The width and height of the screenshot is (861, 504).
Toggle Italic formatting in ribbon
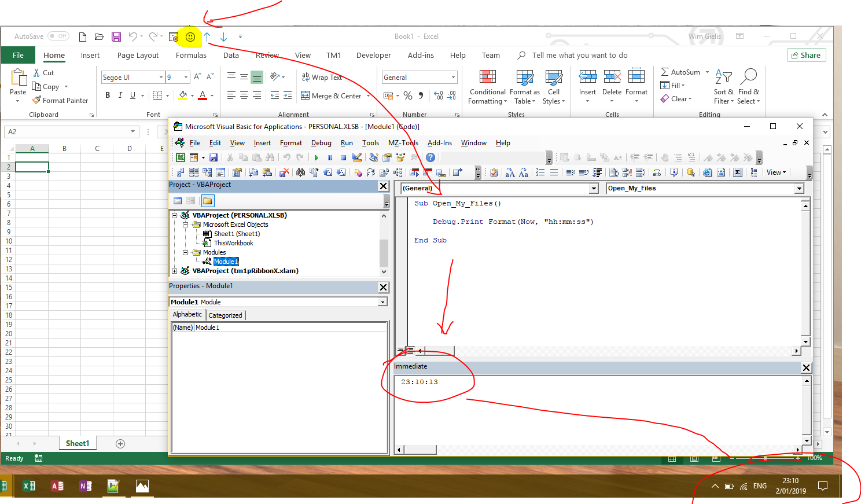pyautogui.click(x=120, y=95)
